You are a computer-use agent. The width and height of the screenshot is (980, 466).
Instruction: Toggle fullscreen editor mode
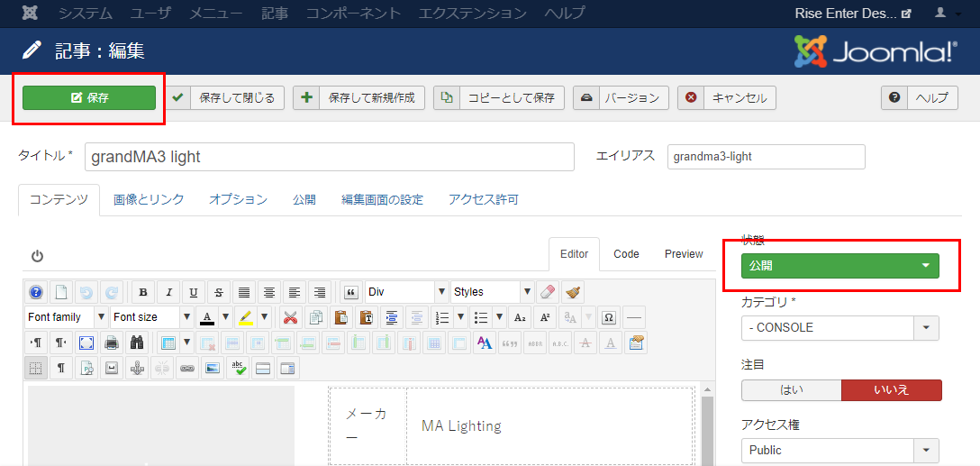(x=86, y=343)
